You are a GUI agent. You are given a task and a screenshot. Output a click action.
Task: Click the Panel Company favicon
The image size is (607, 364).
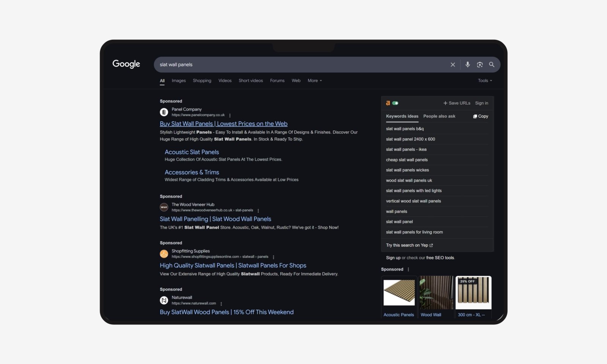point(164,112)
